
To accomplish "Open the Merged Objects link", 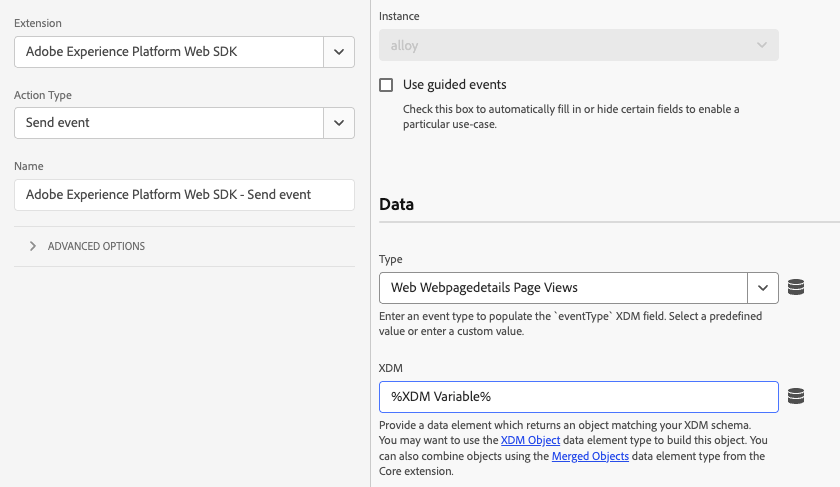I will pos(590,456).
